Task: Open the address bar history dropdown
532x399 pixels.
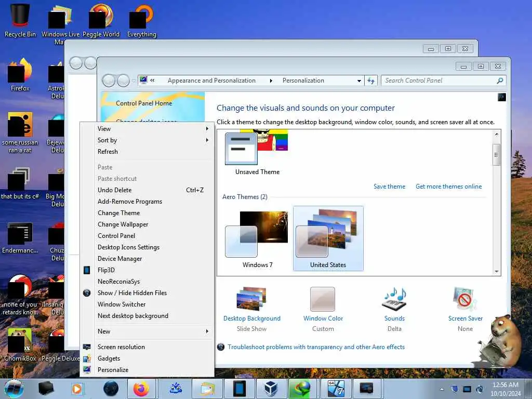Action: tap(359, 81)
